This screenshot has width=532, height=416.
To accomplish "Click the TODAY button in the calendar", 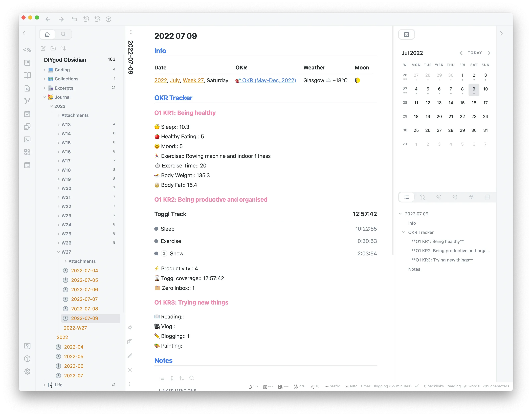I will pos(475,53).
